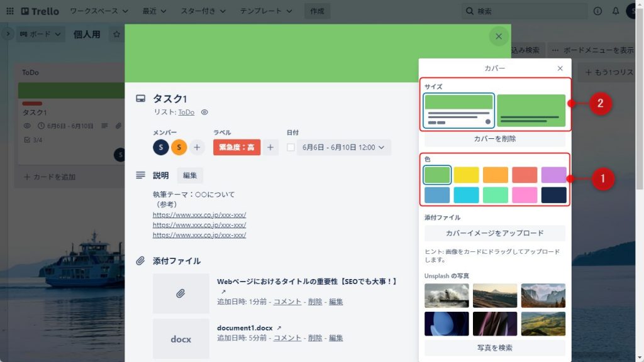Pick the green cover color
Viewport: 644px width, 362px height.
pos(437,175)
